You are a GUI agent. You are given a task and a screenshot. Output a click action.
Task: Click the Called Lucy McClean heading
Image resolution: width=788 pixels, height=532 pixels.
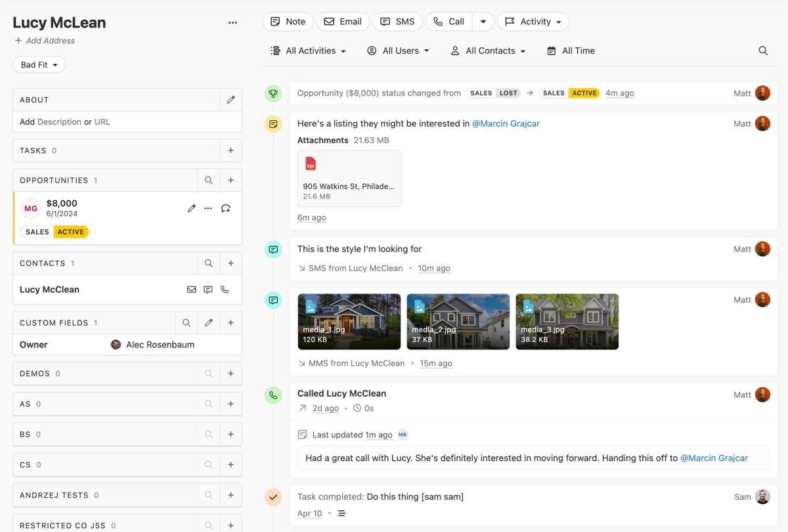pos(341,393)
